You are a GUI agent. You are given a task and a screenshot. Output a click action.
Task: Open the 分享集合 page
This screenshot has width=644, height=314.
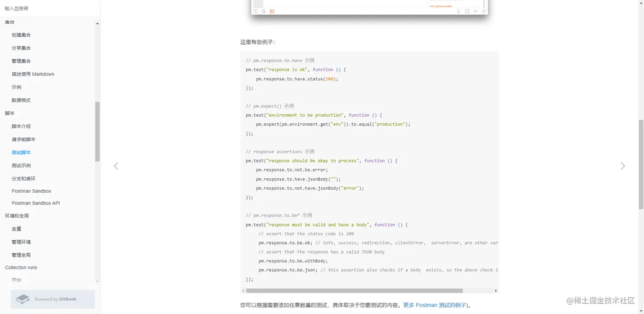(21, 48)
